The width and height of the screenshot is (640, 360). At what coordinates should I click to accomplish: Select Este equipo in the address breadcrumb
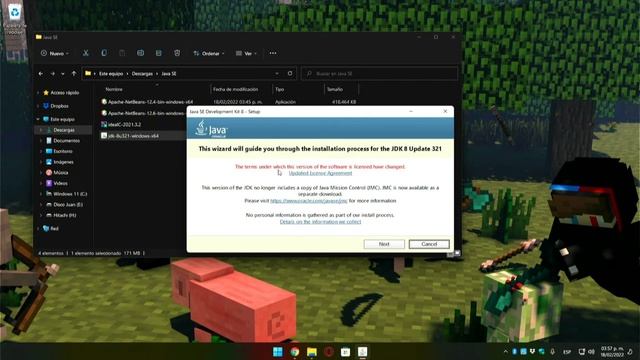pyautogui.click(x=111, y=74)
